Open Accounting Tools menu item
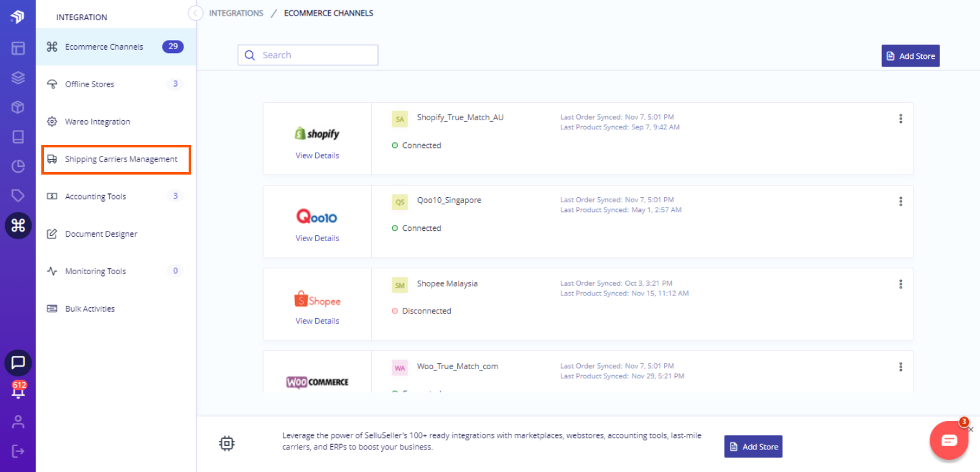 tap(116, 197)
